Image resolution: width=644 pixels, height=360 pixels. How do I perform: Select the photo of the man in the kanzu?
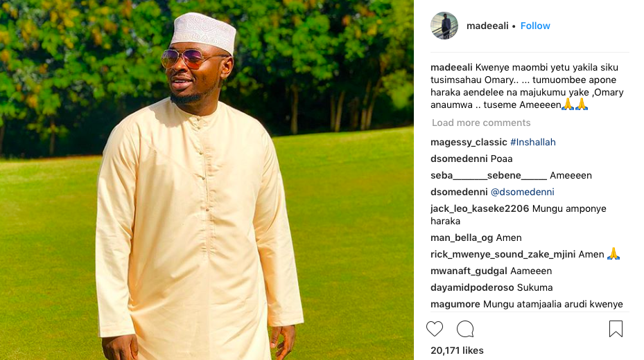(207, 180)
